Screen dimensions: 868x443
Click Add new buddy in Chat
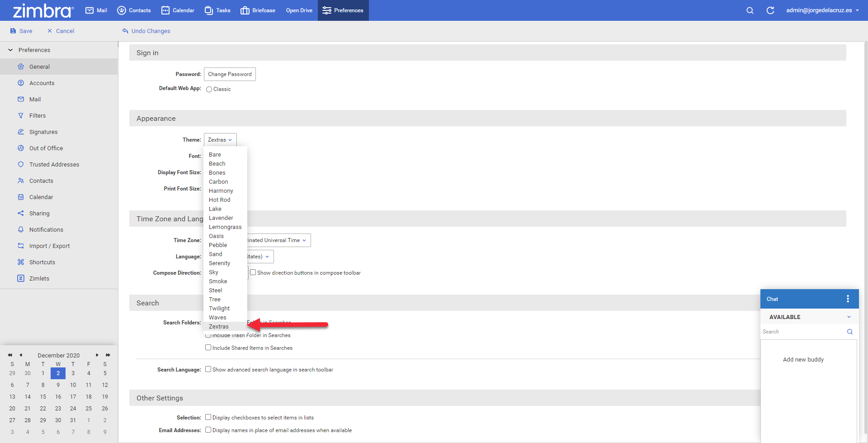click(x=803, y=360)
